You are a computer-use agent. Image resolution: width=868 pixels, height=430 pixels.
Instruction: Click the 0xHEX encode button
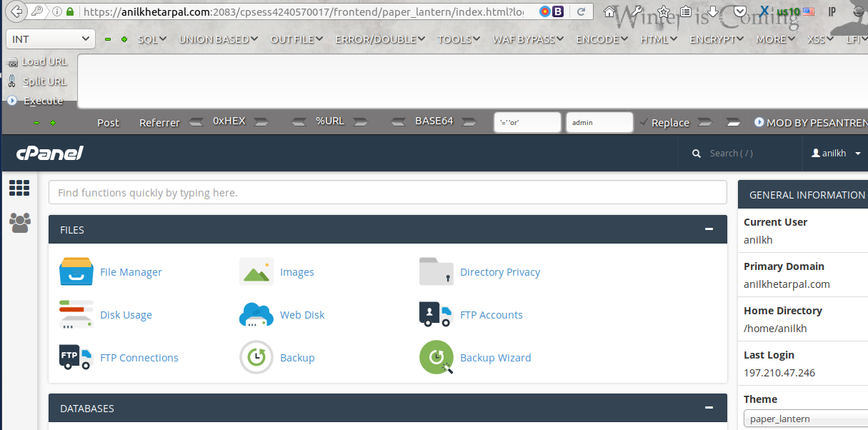pyautogui.click(x=229, y=121)
